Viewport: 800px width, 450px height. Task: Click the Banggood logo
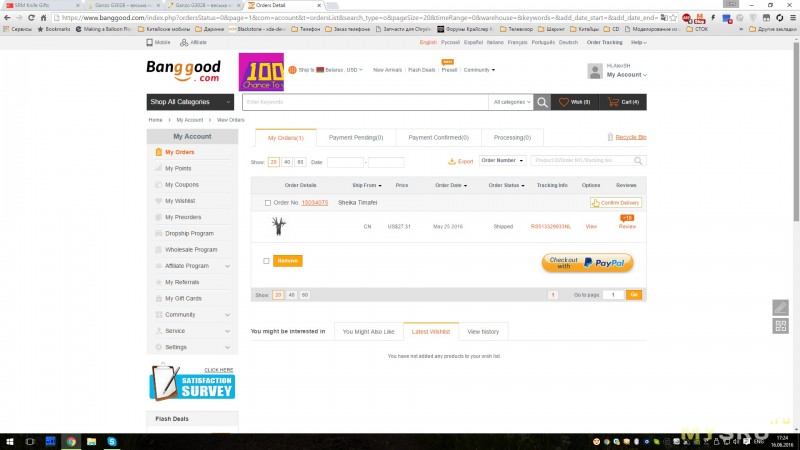(184, 71)
